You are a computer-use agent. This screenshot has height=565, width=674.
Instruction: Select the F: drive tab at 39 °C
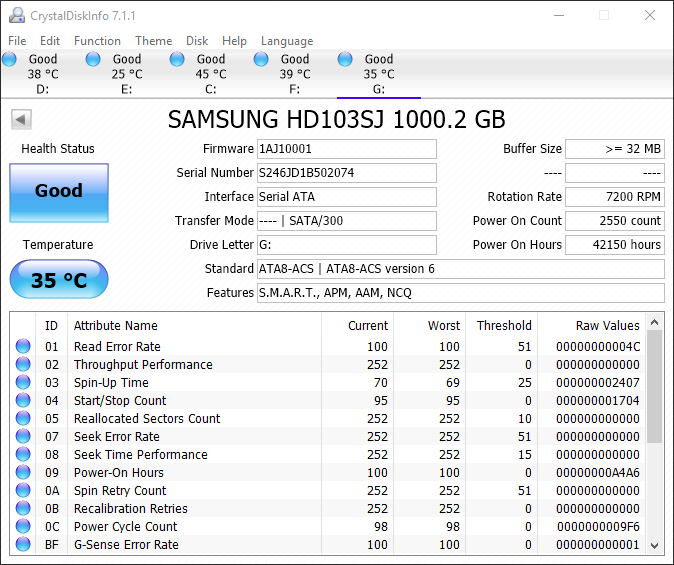295,74
